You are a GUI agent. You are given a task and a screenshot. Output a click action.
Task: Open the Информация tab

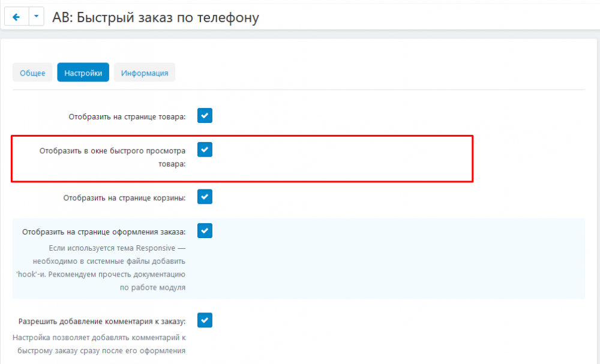144,72
